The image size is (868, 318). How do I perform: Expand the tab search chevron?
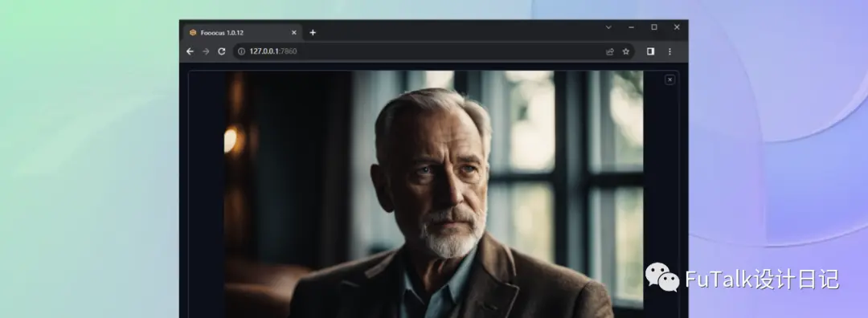click(608, 27)
